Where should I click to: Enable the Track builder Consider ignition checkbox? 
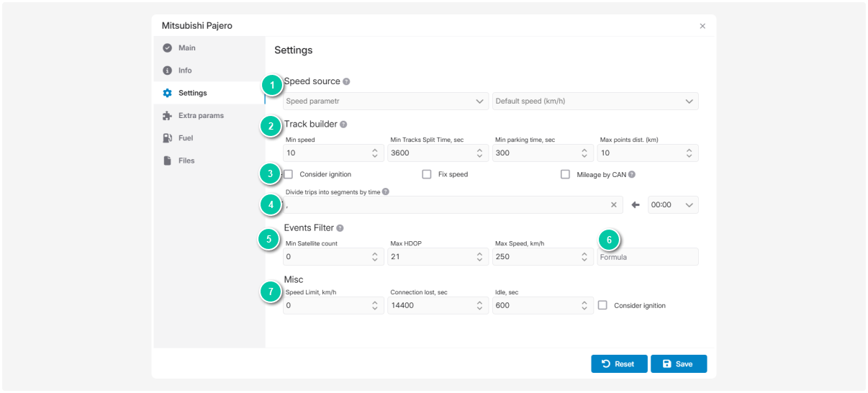289,174
